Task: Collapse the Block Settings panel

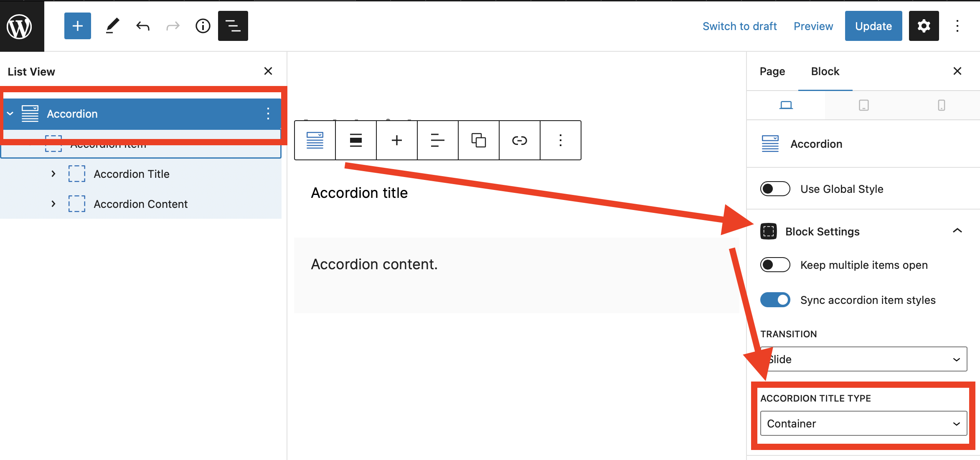Action: pyautogui.click(x=957, y=231)
